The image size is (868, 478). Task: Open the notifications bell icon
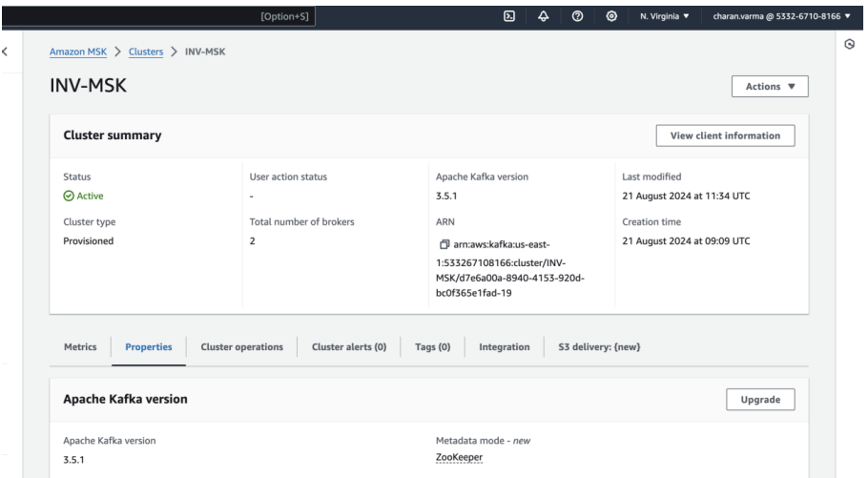point(543,16)
